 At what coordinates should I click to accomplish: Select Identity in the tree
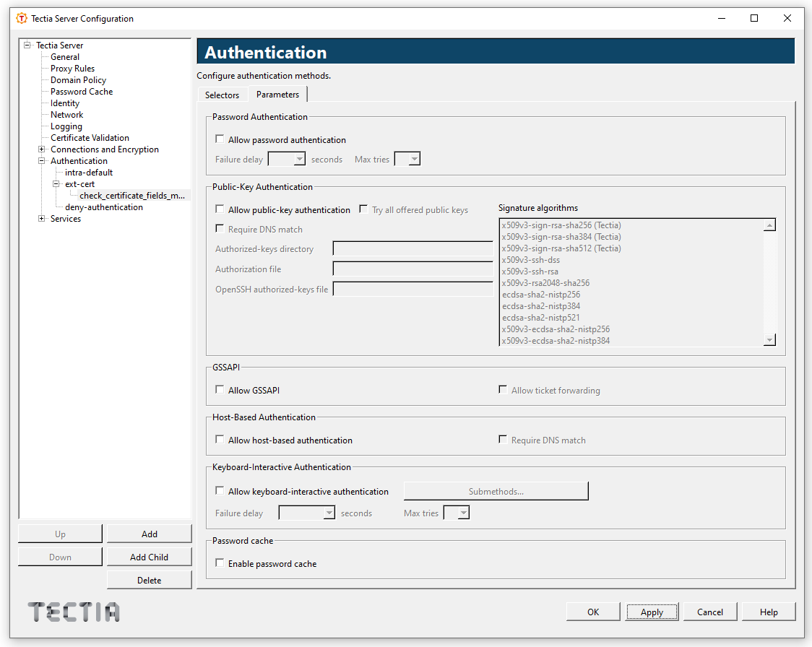pos(65,103)
